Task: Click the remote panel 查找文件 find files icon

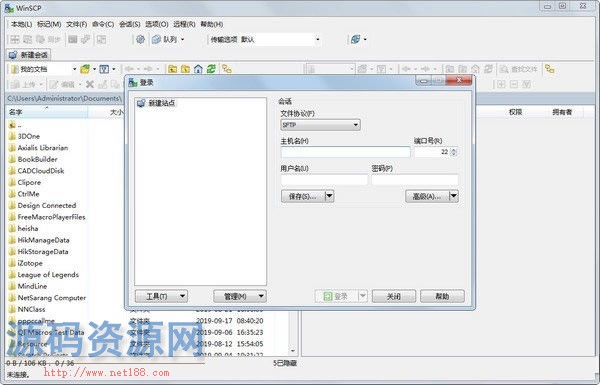Action: 504,69
